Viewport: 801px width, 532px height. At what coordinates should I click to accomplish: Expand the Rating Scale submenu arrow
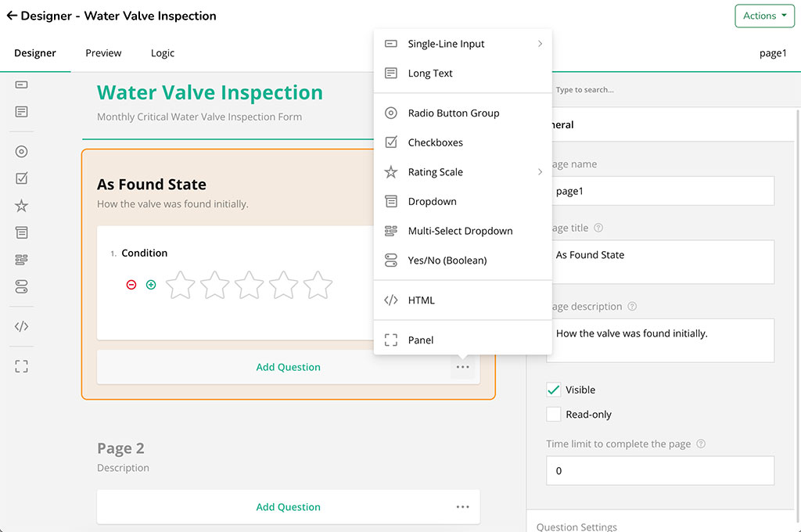[540, 172]
